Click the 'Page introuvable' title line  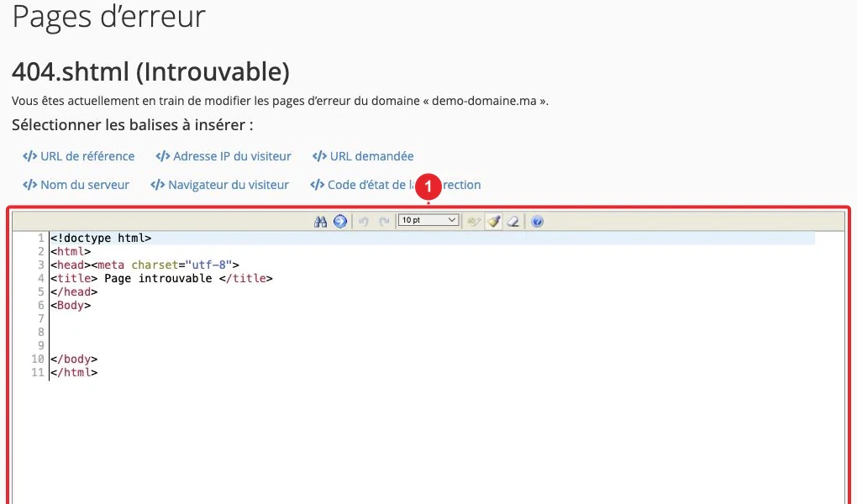click(161, 278)
